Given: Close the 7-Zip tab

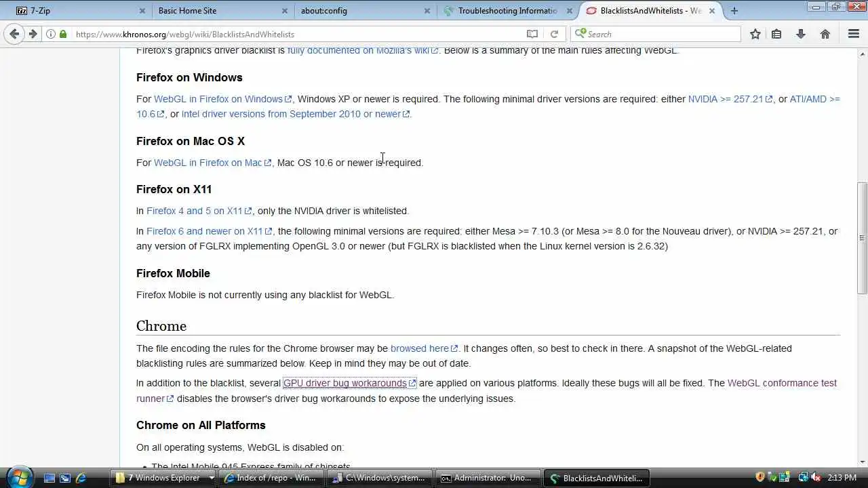Looking at the screenshot, I should click(x=142, y=11).
